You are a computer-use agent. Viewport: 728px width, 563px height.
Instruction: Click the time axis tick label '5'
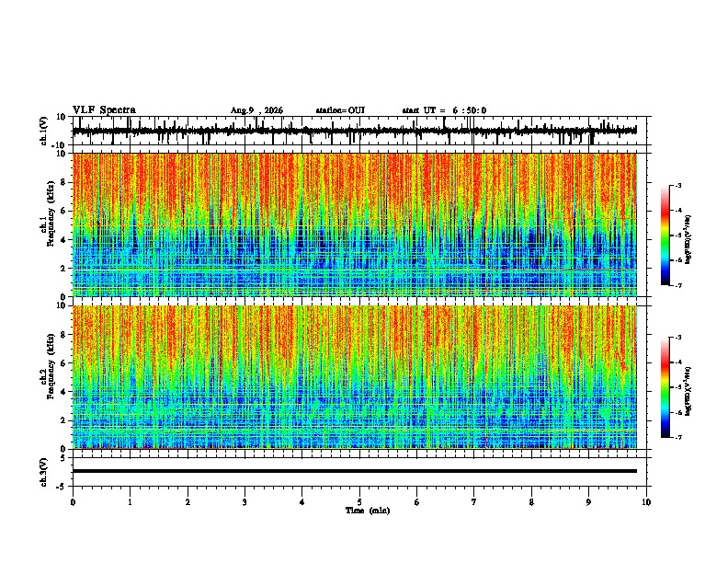pos(359,502)
